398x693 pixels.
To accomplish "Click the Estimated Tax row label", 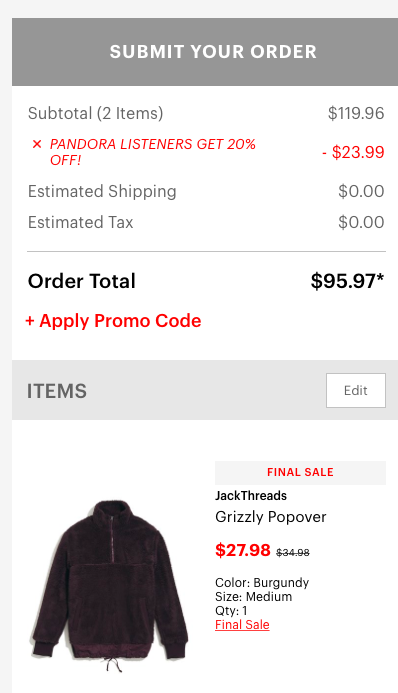I will (x=80, y=222).
